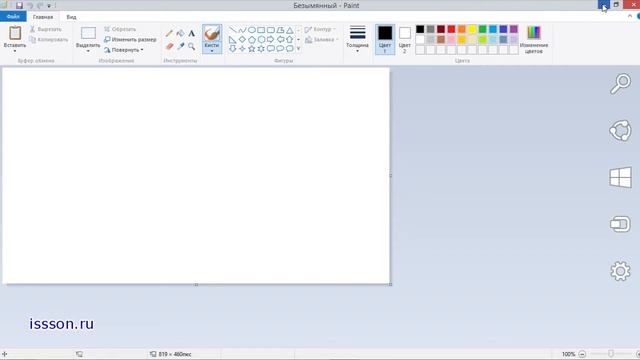The height and width of the screenshot is (360, 640).
Task: Click the Копировать copy button
Action: pyautogui.click(x=49, y=40)
